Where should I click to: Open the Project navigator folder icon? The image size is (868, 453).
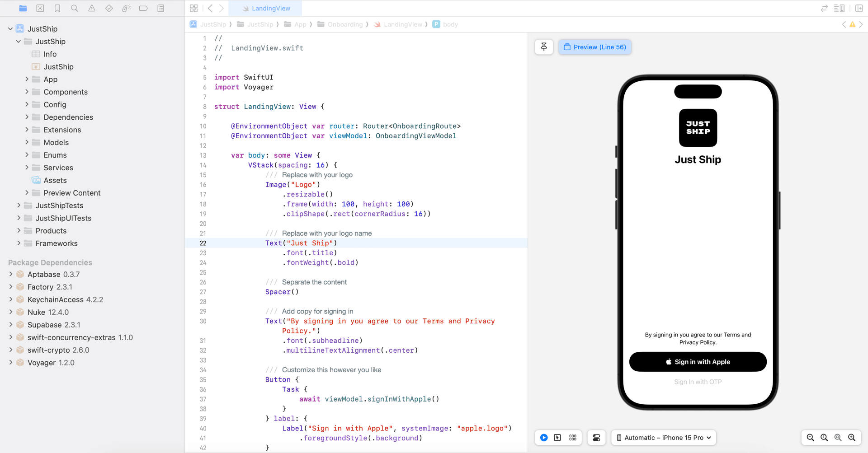(x=23, y=8)
